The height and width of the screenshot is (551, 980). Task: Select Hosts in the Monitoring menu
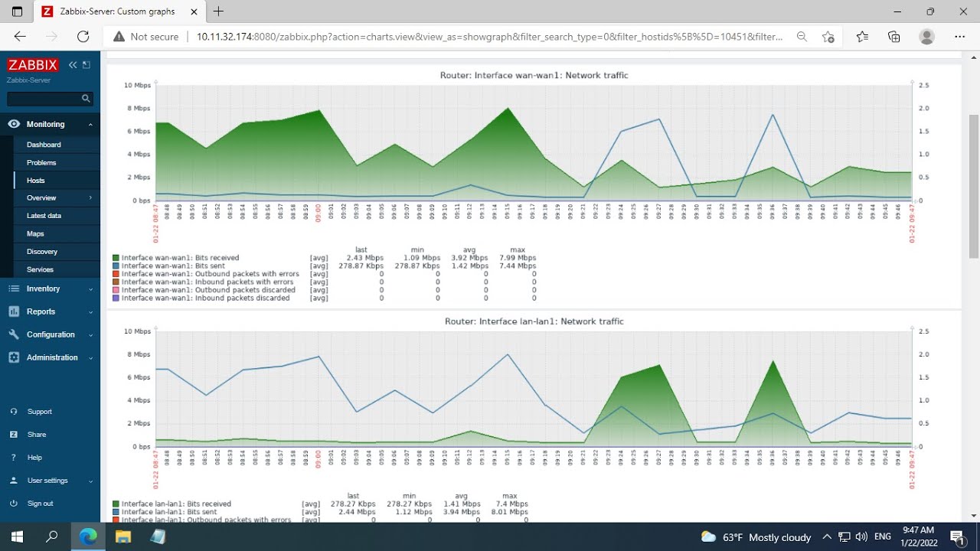click(x=36, y=181)
